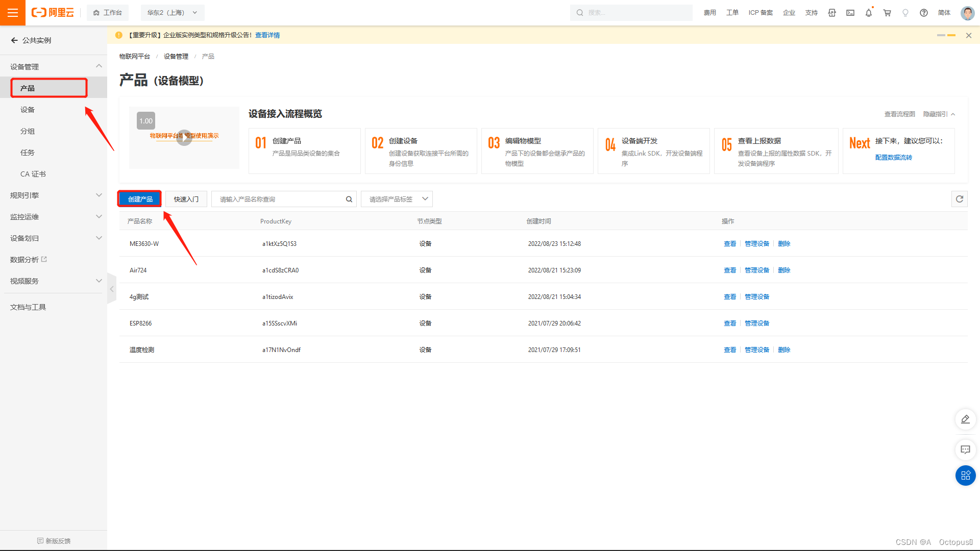Click the app download icon next to 支持
The image size is (980, 551).
pyautogui.click(x=832, y=13)
